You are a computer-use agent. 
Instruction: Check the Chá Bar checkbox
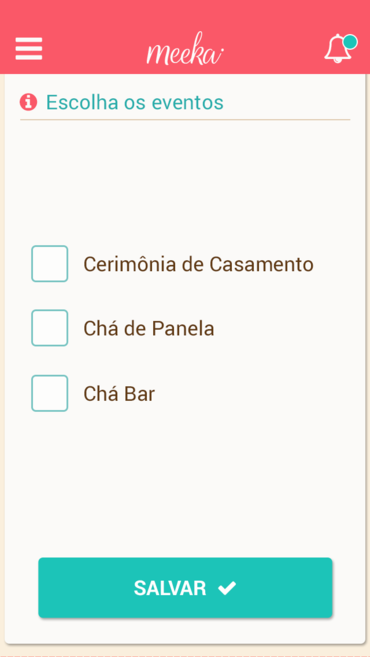tap(49, 393)
